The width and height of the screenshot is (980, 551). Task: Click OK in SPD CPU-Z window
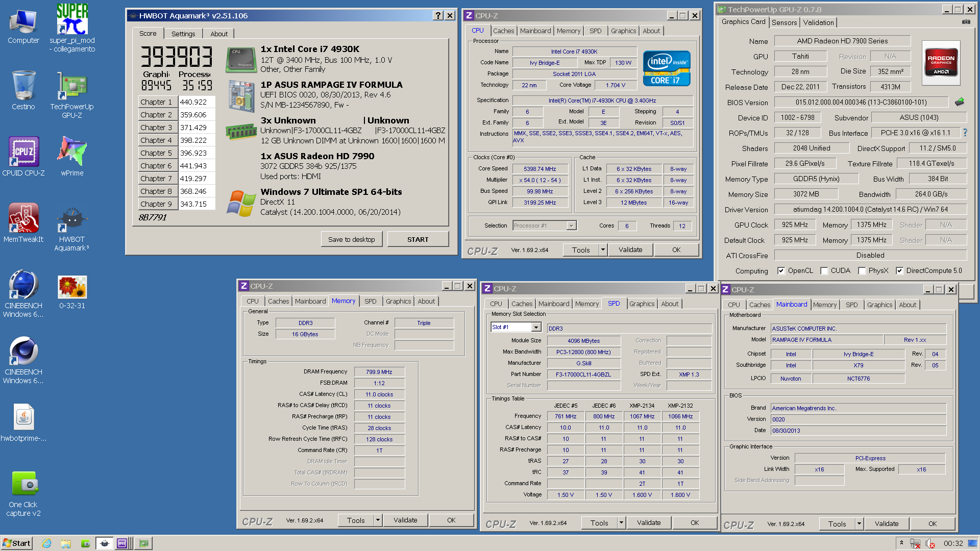coord(695,522)
